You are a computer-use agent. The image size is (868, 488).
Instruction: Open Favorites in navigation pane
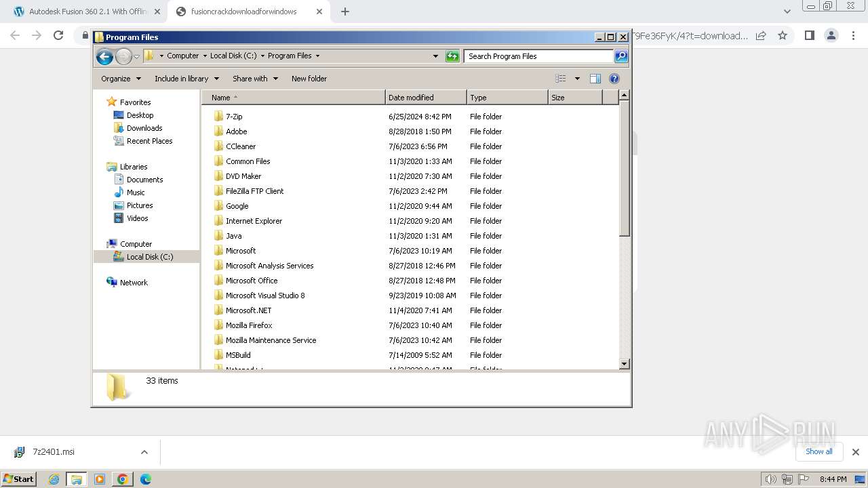point(135,102)
